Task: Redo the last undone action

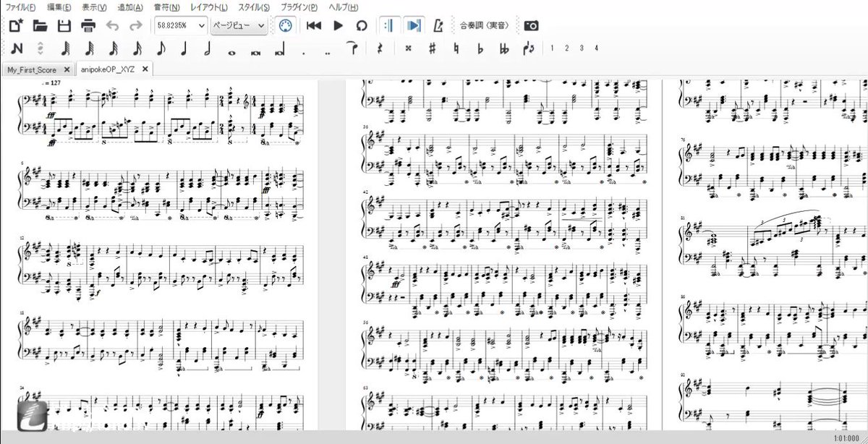Action: click(x=135, y=26)
